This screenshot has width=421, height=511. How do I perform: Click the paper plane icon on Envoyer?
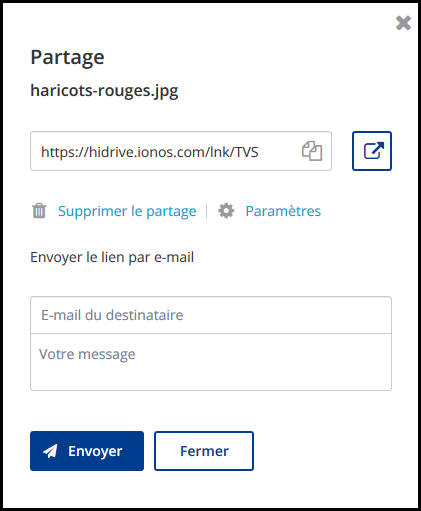coord(50,451)
